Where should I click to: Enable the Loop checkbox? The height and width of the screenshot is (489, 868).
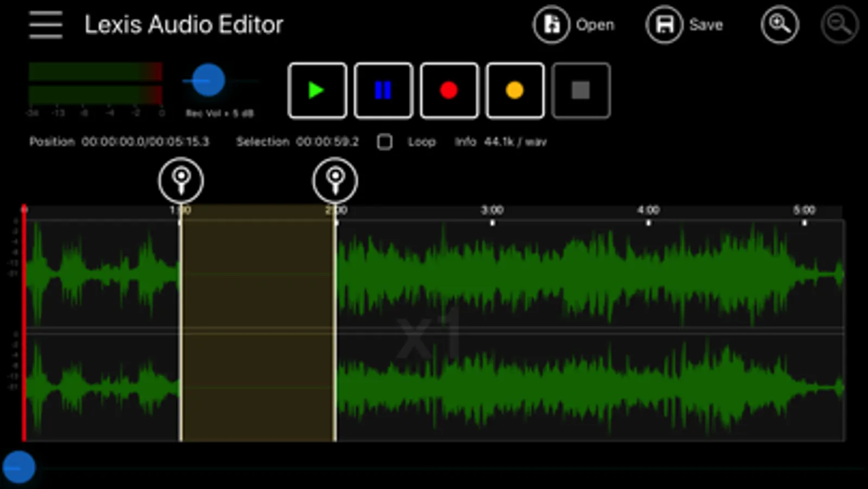point(385,142)
